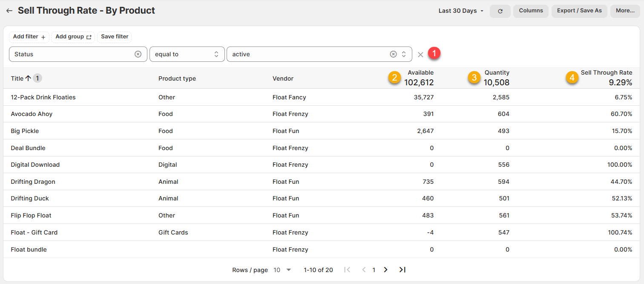Click Export / Save As button
This screenshot has height=284, width=644.
coord(579,11)
